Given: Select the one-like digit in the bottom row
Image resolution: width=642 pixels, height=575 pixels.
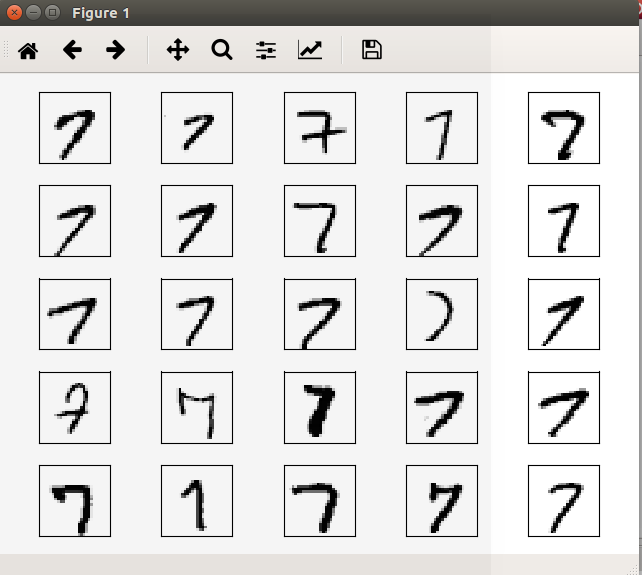Looking at the screenshot, I should tap(197, 500).
